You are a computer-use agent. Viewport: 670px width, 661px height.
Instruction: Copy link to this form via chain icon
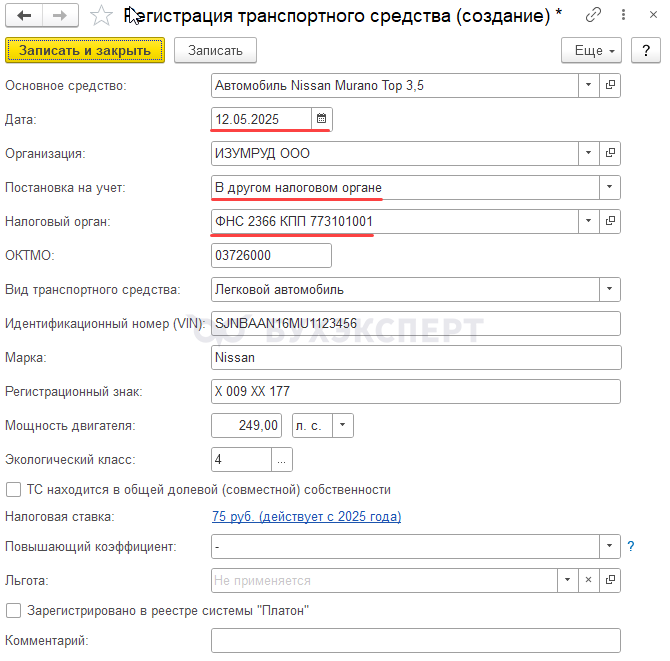[x=593, y=15]
